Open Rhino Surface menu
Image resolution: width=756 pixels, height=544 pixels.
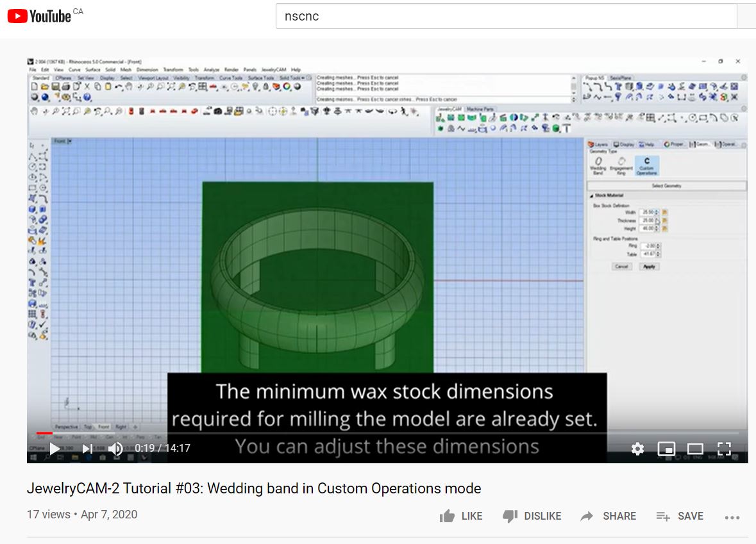tap(92, 70)
